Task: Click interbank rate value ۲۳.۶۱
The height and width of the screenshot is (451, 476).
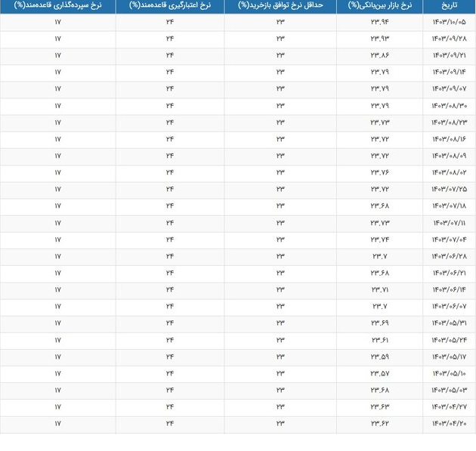Action: (x=380, y=340)
